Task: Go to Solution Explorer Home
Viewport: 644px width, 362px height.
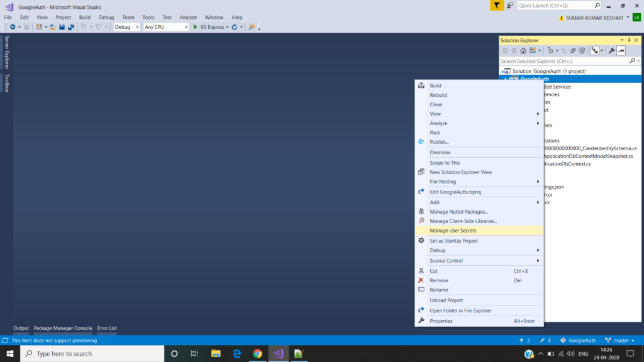Action: pyautogui.click(x=523, y=50)
